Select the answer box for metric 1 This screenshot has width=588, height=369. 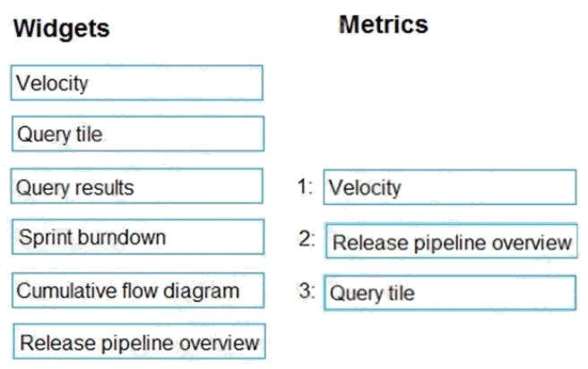(x=449, y=187)
